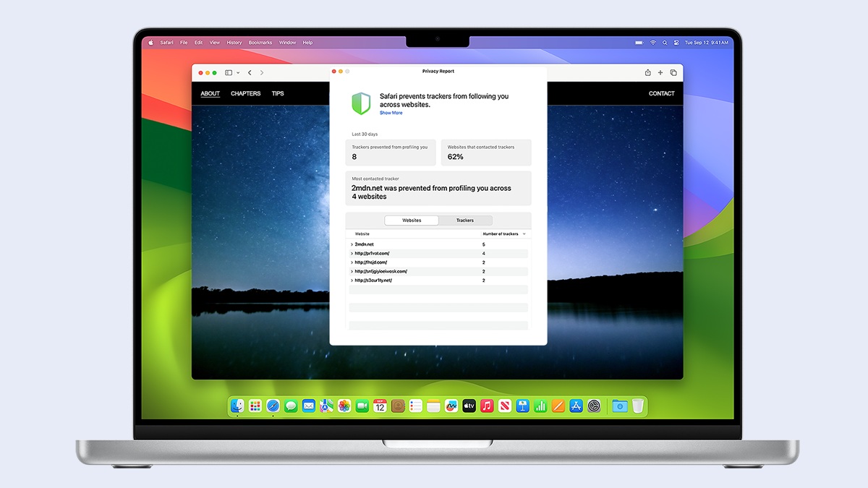This screenshot has width=868, height=488.
Task: Open the Number of trackers sort dropdown
Action: point(523,234)
